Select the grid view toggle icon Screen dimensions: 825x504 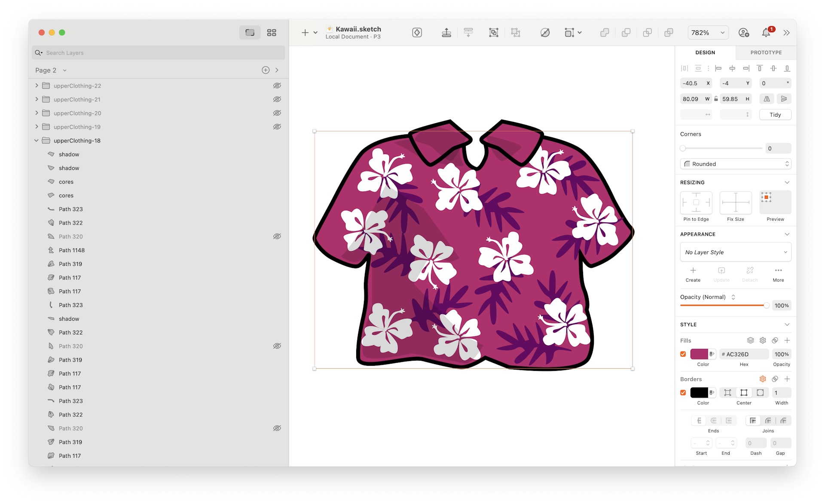[272, 32]
